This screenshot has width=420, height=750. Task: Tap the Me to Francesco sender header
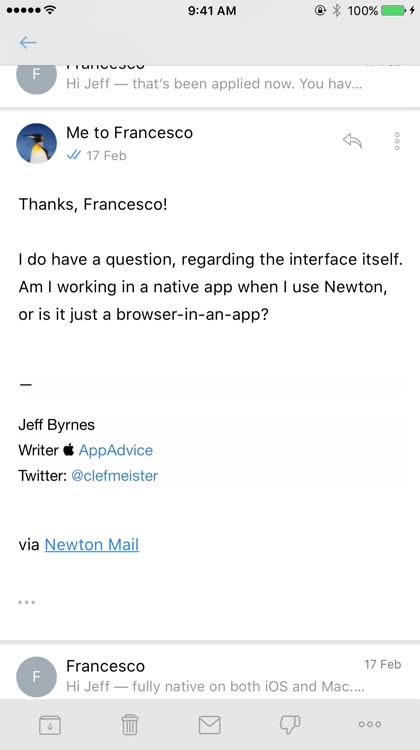pyautogui.click(x=129, y=132)
